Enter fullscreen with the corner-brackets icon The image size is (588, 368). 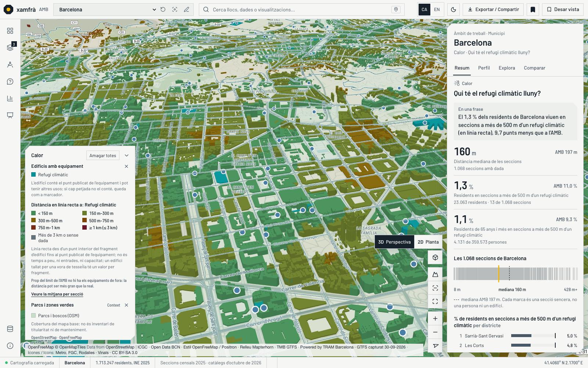(x=435, y=301)
